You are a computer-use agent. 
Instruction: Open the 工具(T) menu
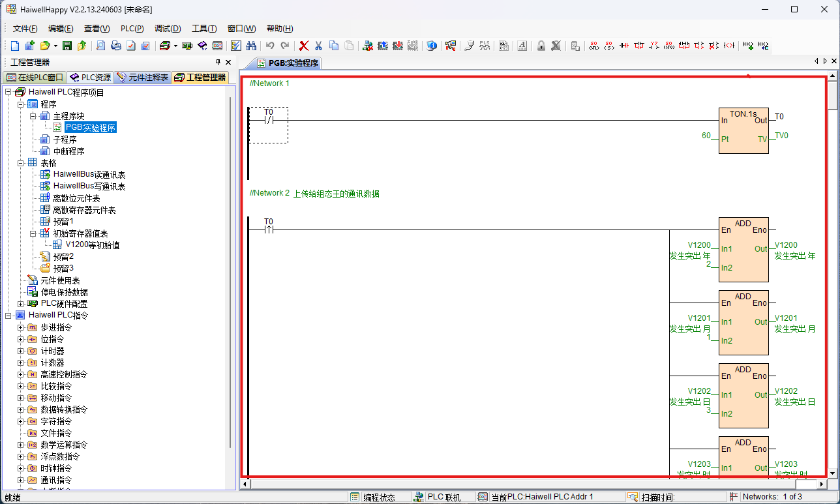click(x=204, y=29)
